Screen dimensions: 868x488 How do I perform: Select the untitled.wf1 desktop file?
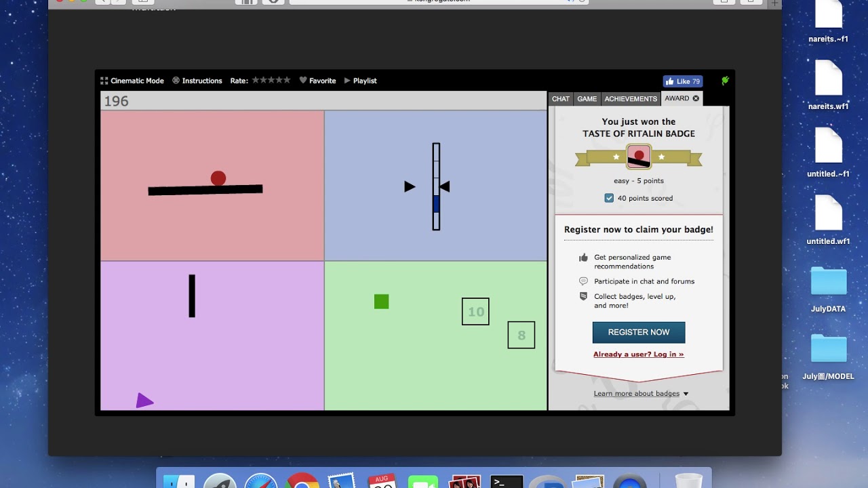coord(828,220)
